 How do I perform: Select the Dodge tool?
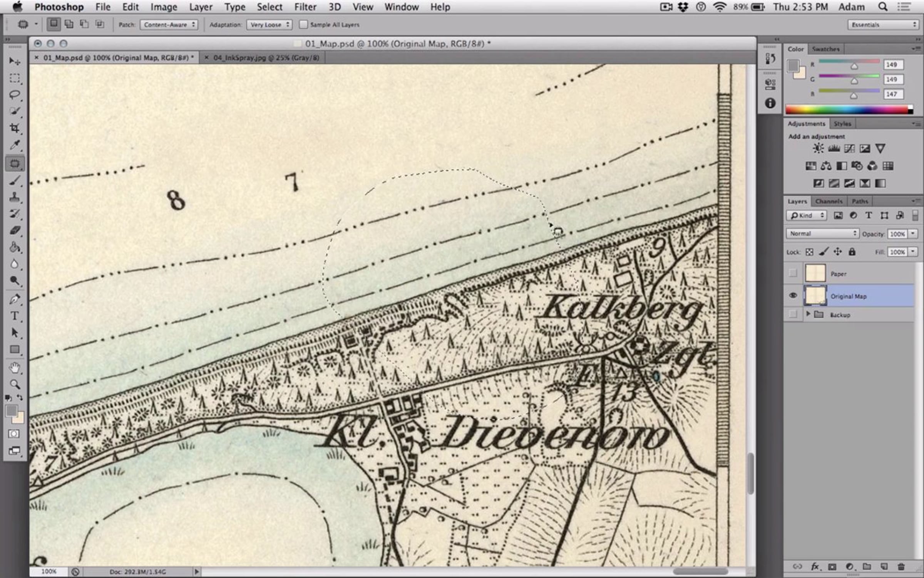(15, 281)
